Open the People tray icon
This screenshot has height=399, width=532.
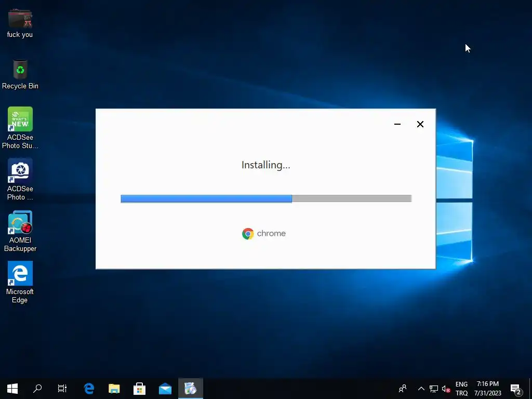[x=403, y=389]
